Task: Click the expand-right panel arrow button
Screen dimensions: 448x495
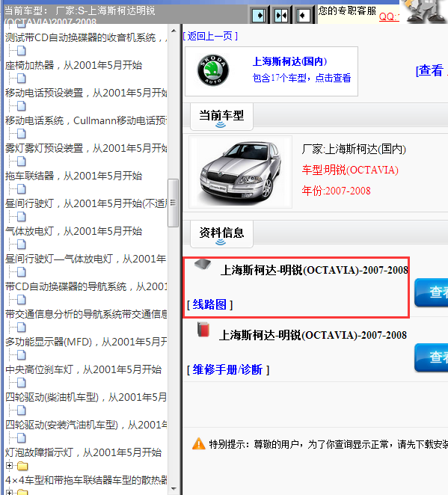Action: [259, 15]
